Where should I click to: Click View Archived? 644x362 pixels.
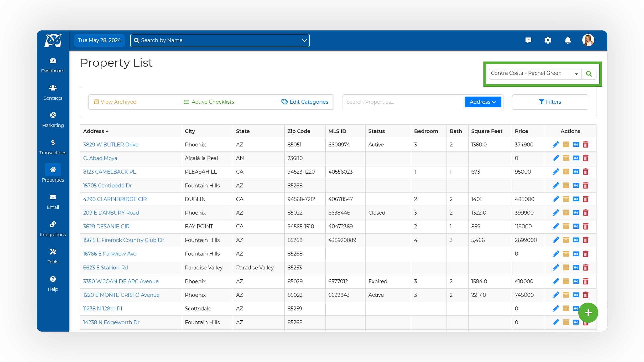[115, 102]
